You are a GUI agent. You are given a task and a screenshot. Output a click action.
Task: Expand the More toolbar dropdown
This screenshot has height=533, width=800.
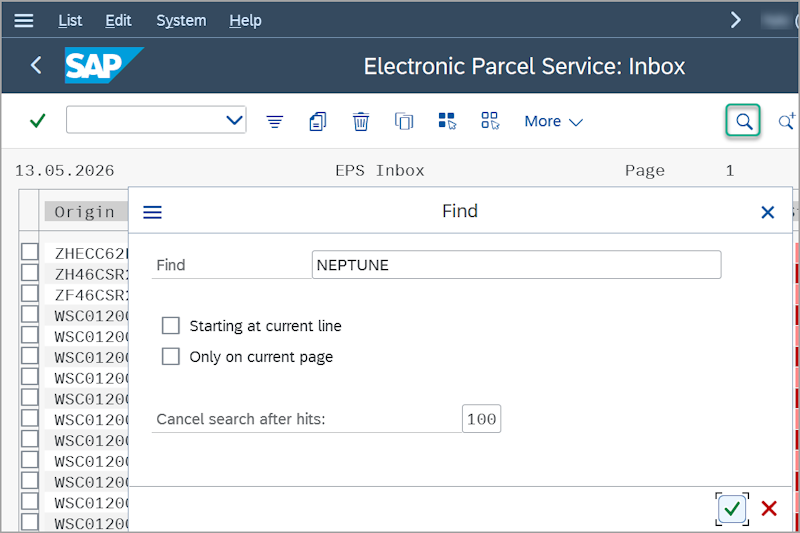[x=554, y=121]
